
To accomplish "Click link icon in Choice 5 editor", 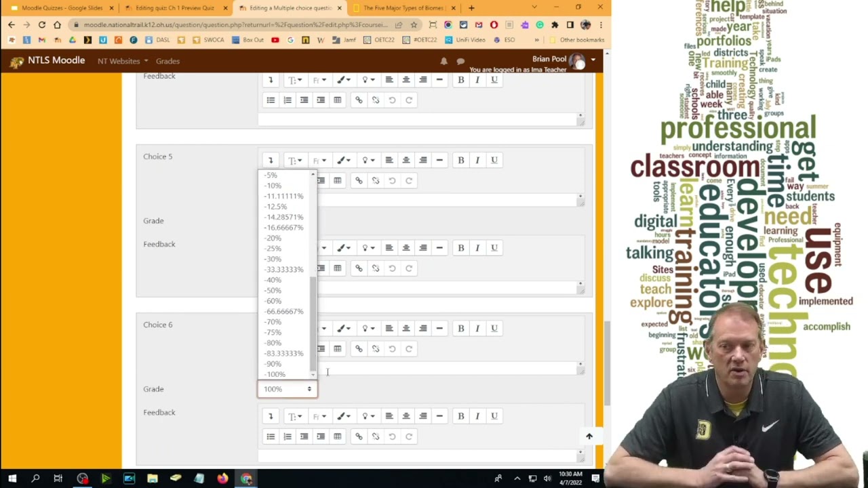I will 359,180.
